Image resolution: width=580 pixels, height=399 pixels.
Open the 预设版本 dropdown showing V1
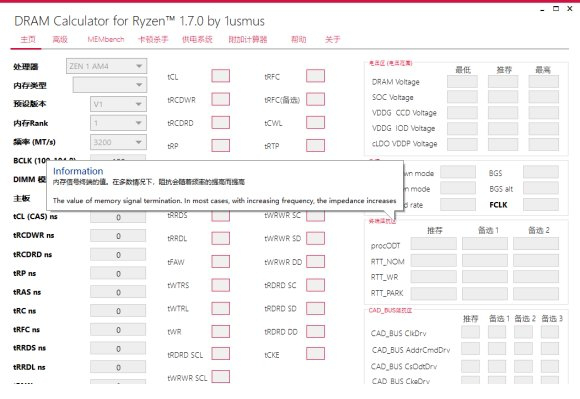point(118,104)
